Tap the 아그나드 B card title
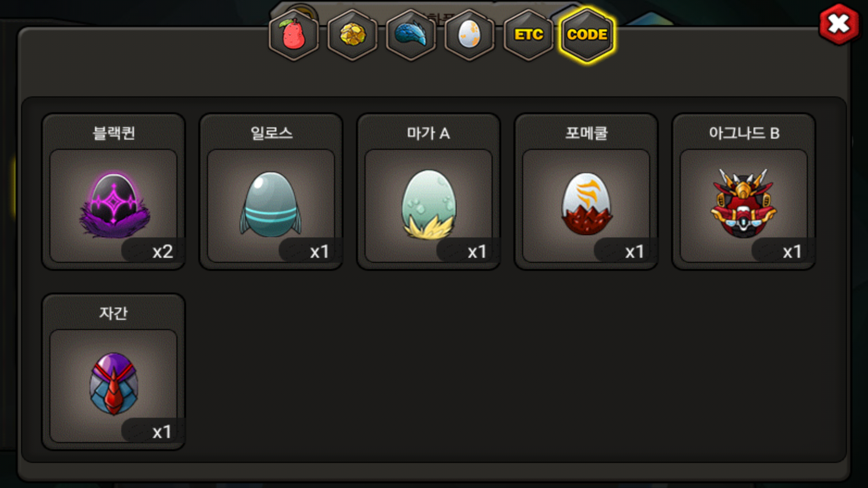 click(x=744, y=133)
